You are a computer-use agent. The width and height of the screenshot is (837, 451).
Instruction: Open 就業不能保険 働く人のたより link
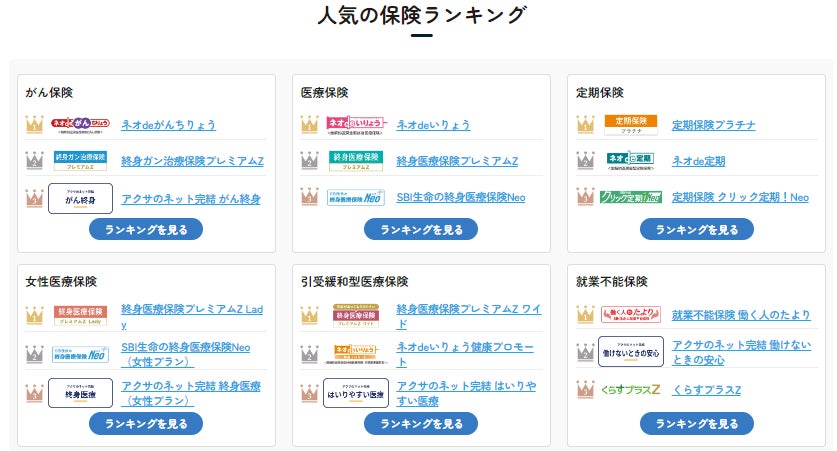pos(740,315)
